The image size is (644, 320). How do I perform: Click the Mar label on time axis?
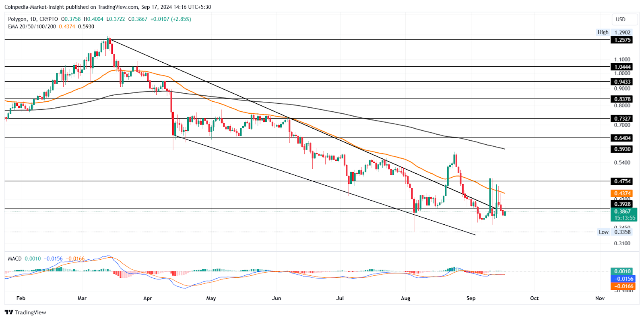(82, 298)
